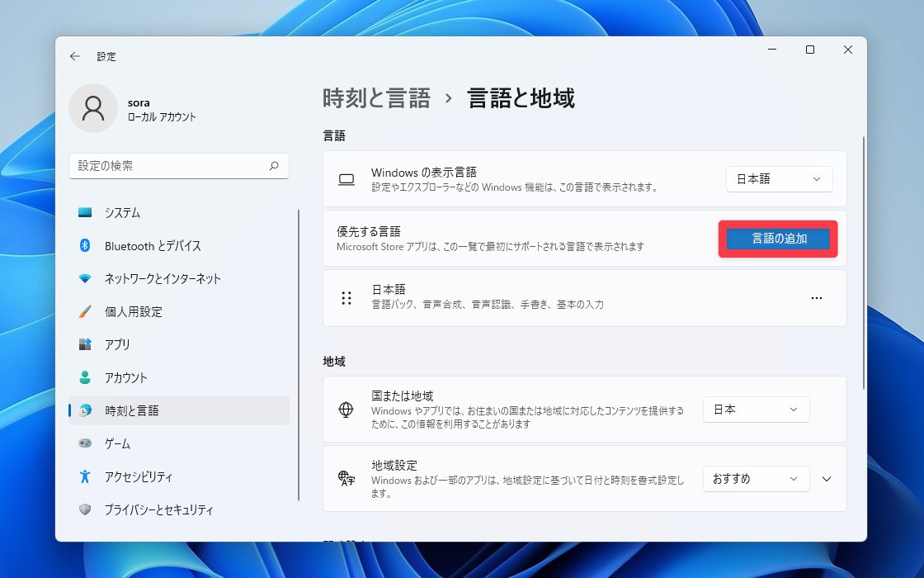The height and width of the screenshot is (578, 924).
Task: Maximize the 設定 window
Action: pyautogui.click(x=809, y=50)
